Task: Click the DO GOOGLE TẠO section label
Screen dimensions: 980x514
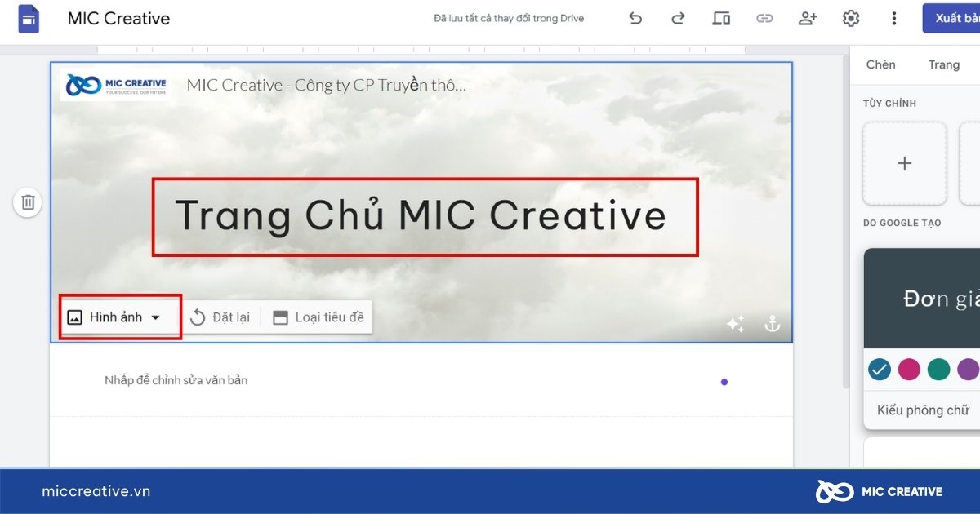Action: pos(902,223)
